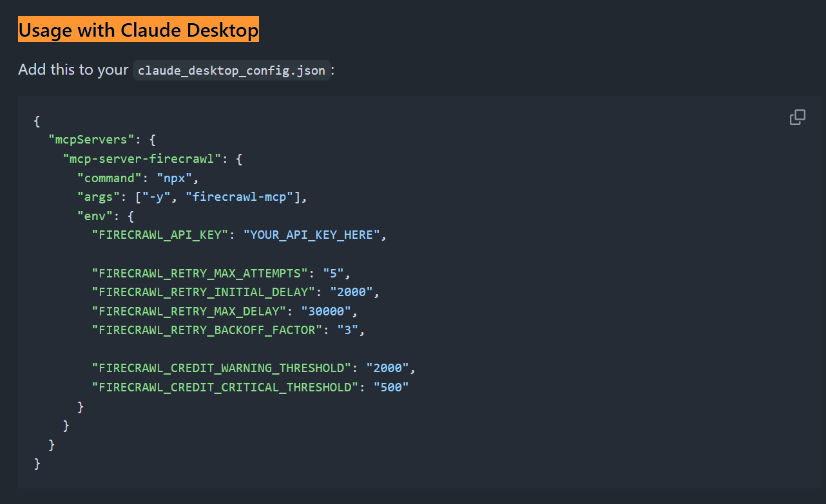Click the "command" key
The image size is (826, 504).
click(110, 178)
